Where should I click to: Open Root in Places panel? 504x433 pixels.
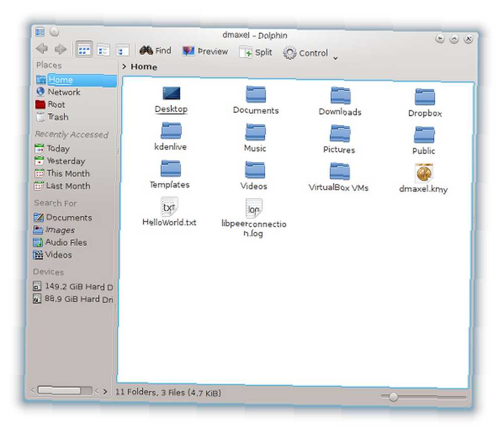[x=50, y=104]
